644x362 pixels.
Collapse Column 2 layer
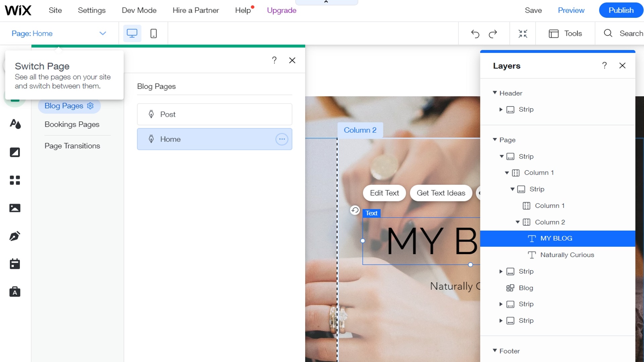[x=518, y=222]
